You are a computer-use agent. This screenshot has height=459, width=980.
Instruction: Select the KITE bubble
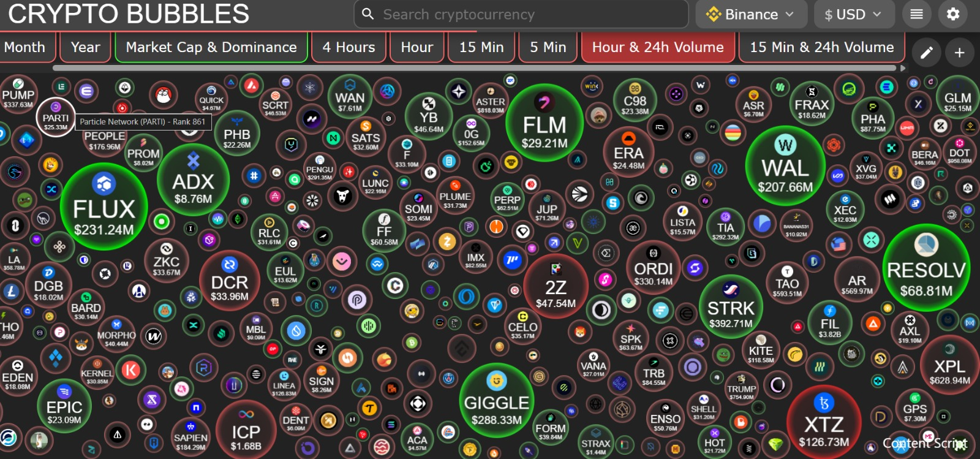(761, 351)
